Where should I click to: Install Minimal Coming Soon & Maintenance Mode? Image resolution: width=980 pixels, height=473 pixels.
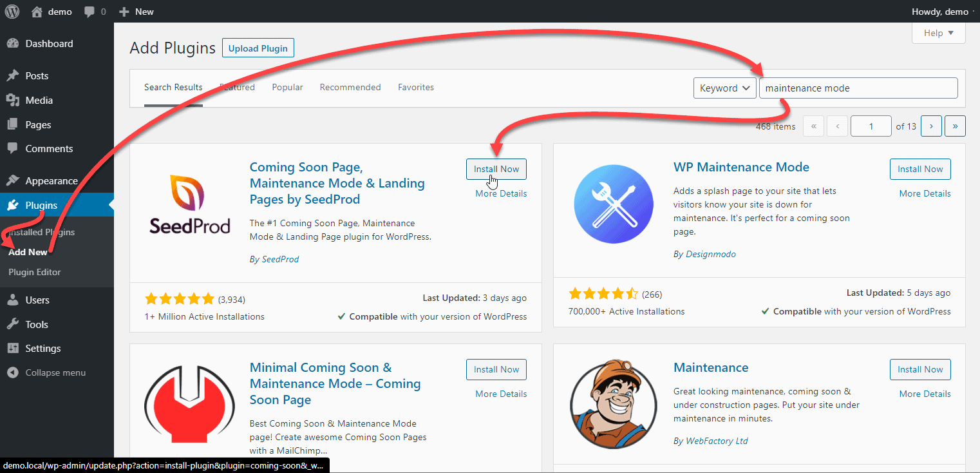(x=496, y=369)
